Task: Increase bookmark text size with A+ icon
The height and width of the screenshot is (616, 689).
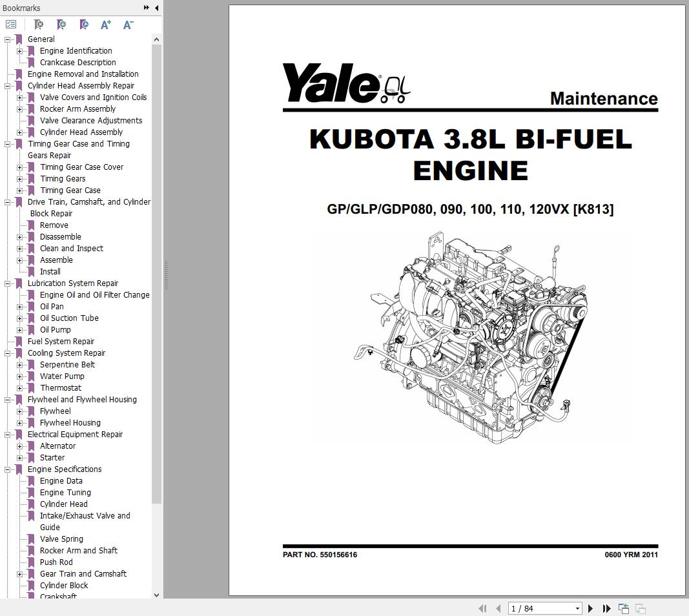Action: (x=106, y=25)
